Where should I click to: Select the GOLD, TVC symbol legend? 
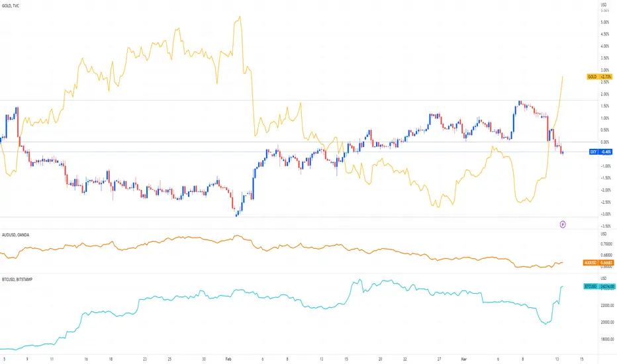(11, 6)
